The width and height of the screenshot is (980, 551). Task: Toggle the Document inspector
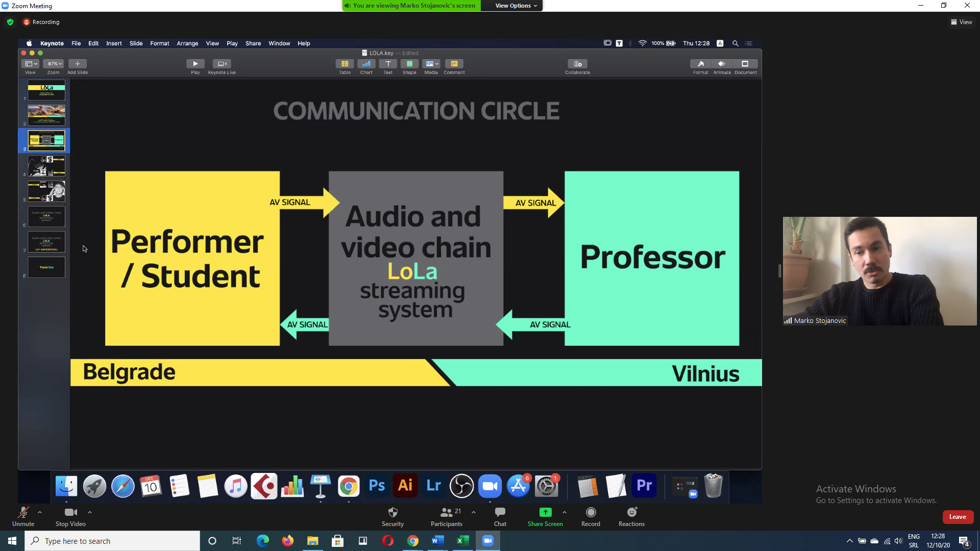745,64
